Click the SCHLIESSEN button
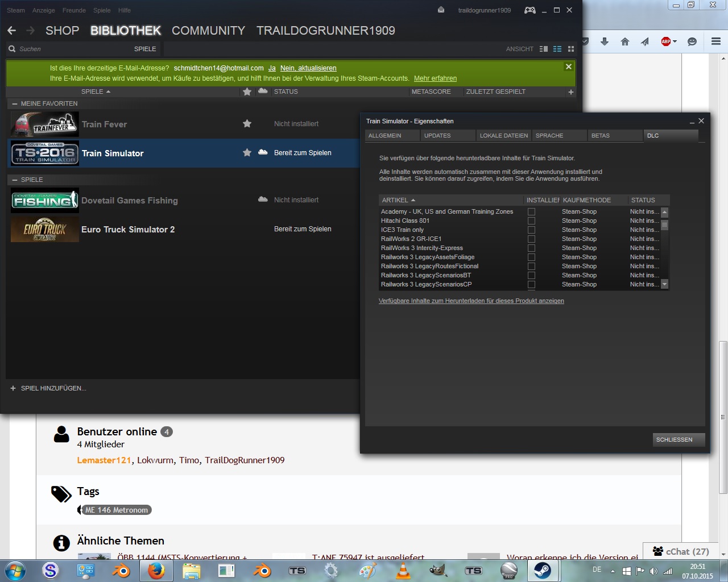728x582 pixels. tap(679, 440)
